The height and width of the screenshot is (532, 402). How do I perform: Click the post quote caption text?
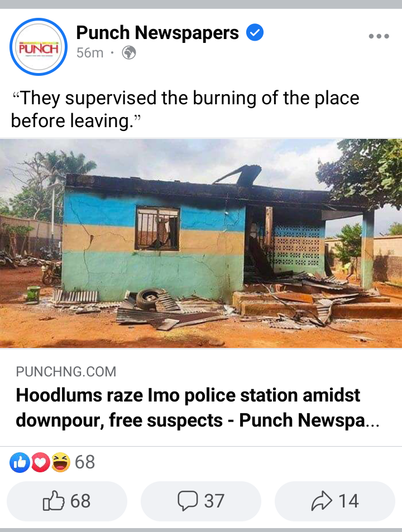185,109
